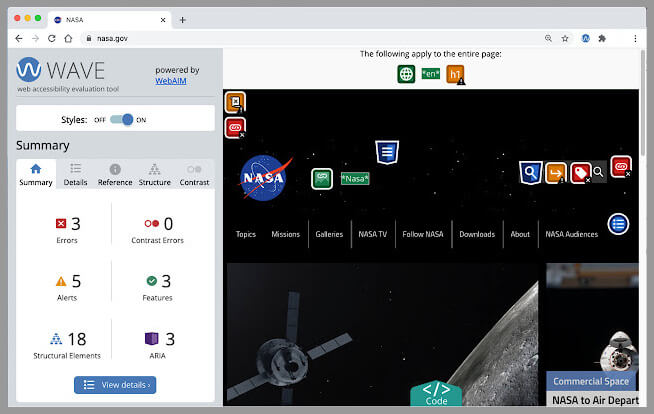This screenshot has height=414, width=654.
Task: Click the red missing label tag icon
Action: (x=580, y=173)
